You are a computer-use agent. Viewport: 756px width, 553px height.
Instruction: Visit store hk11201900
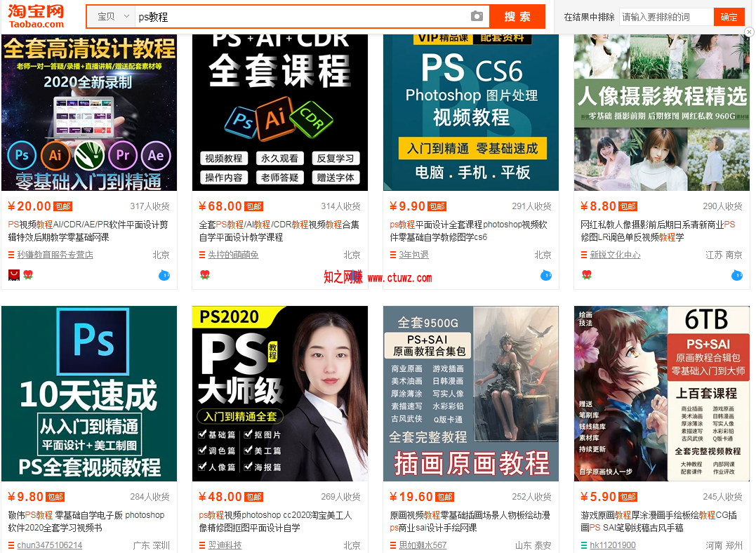[613, 545]
